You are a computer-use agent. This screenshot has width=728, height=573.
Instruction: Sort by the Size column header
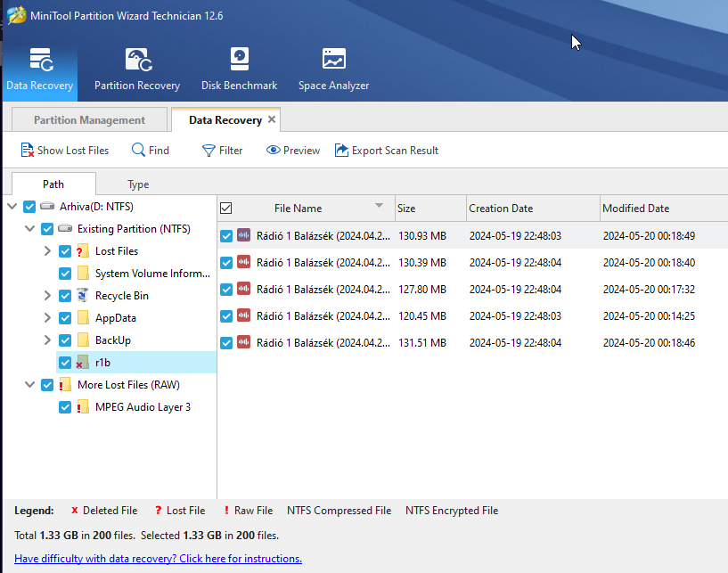point(430,208)
